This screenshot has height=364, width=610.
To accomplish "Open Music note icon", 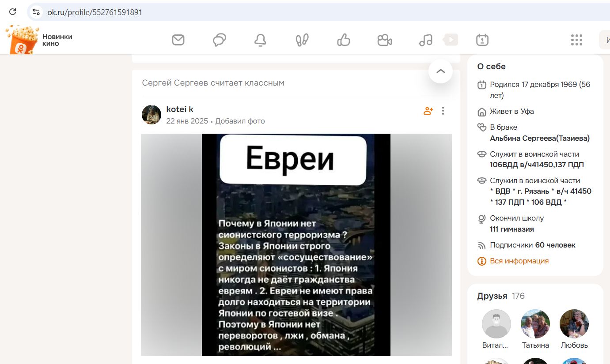I will [425, 40].
